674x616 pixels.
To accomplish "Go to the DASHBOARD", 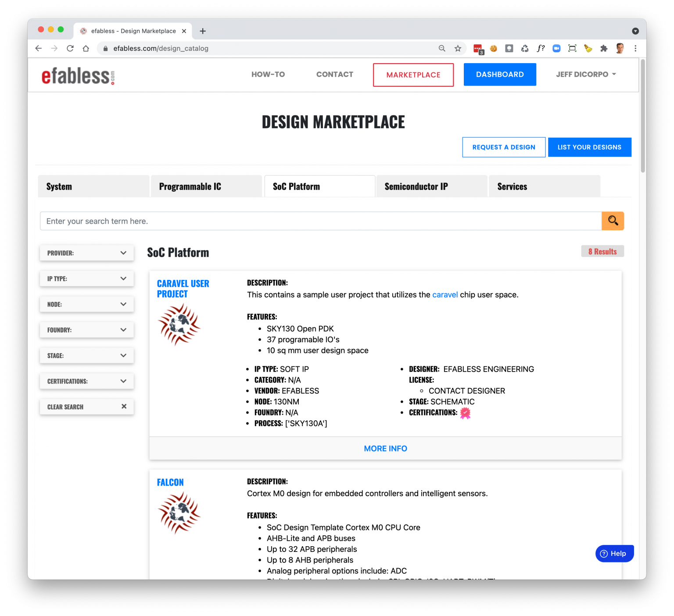I will pyautogui.click(x=500, y=75).
